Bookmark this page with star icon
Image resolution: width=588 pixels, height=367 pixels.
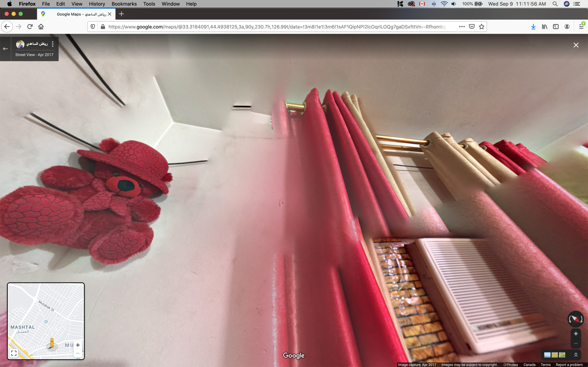point(482,27)
